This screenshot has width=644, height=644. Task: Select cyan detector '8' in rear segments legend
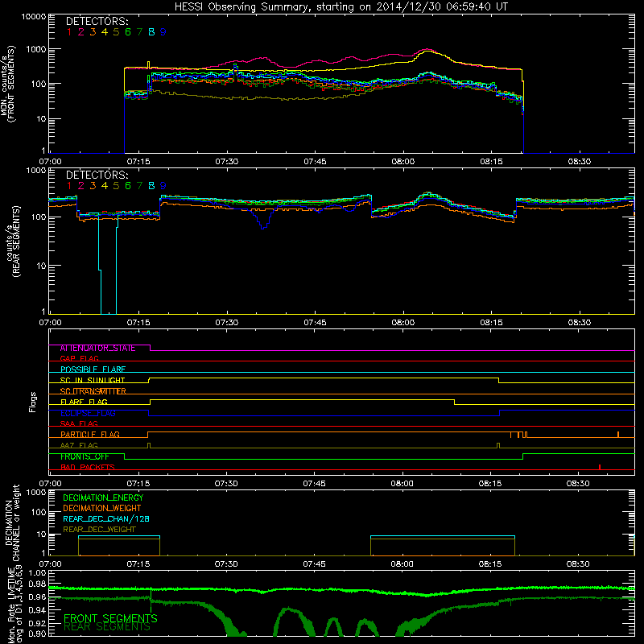coord(151,186)
